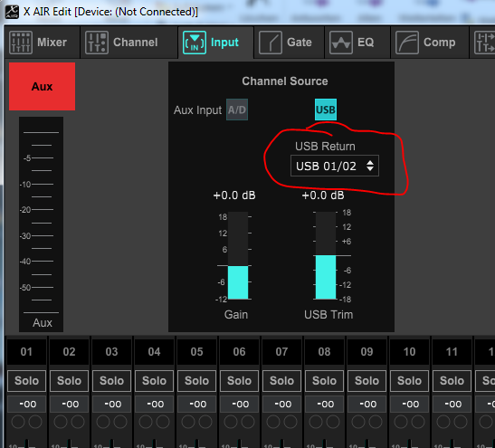Click the USB Return stepper arrows
The width and height of the screenshot is (495, 448).
pos(370,166)
